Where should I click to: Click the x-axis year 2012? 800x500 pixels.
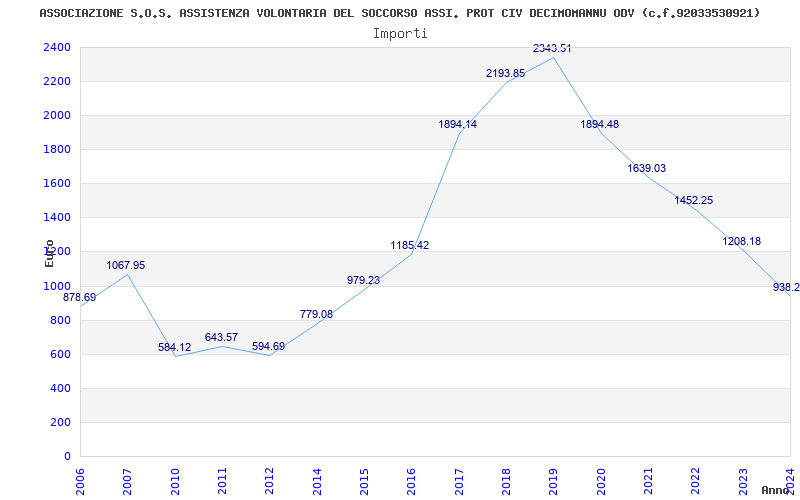click(x=269, y=482)
